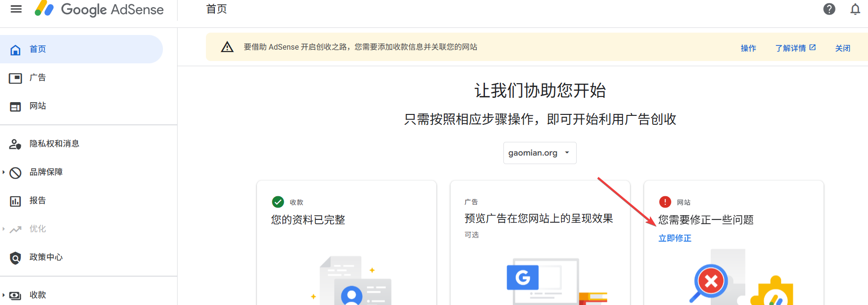
Task: Go to 首页 in the sidebar
Action: 81,49
